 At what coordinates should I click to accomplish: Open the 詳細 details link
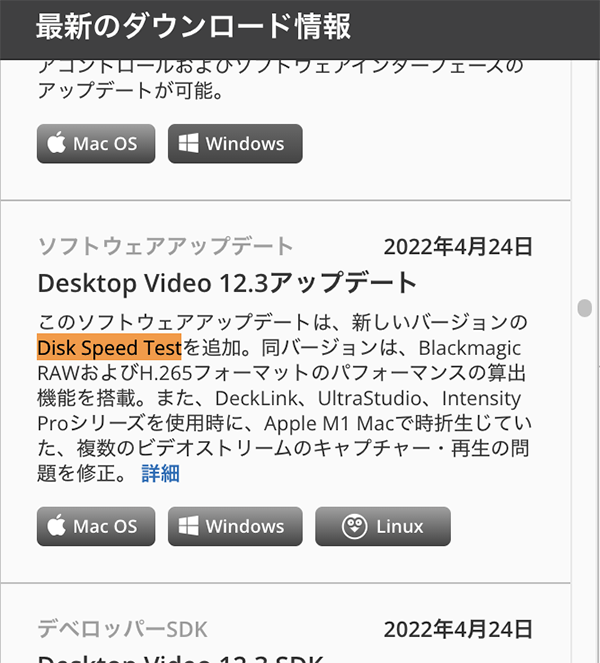click(160, 473)
